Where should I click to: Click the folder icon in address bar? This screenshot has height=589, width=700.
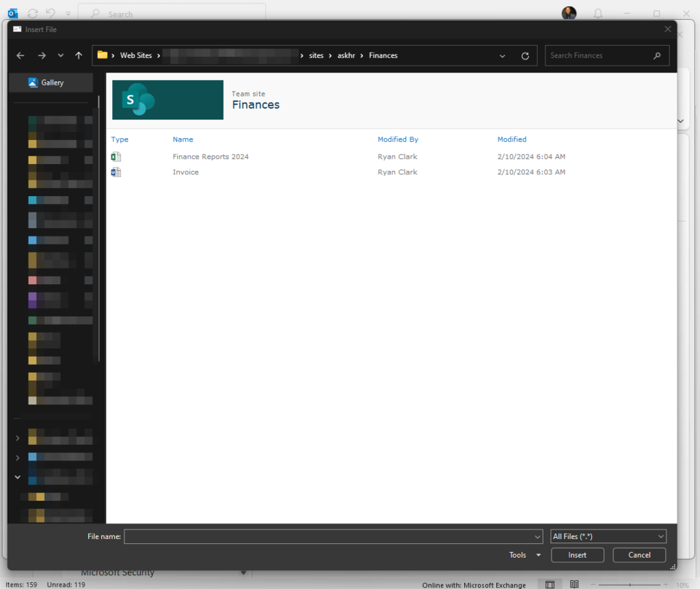point(103,55)
